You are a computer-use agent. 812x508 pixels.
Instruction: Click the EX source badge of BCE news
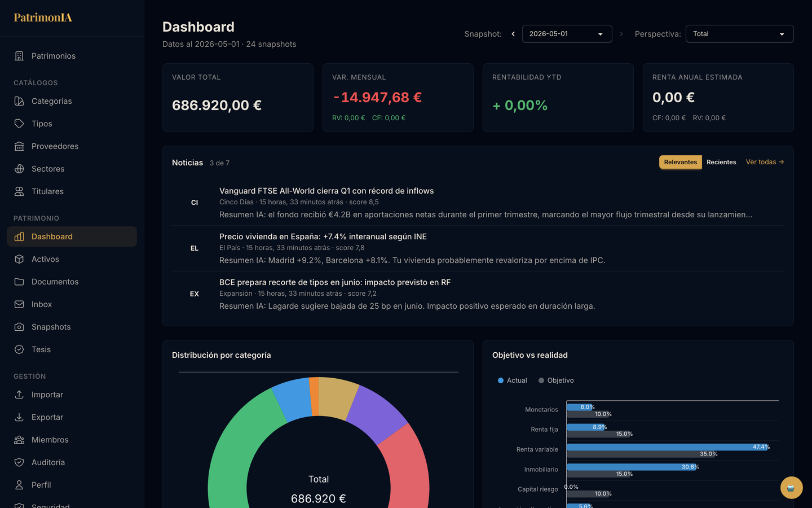click(x=195, y=294)
